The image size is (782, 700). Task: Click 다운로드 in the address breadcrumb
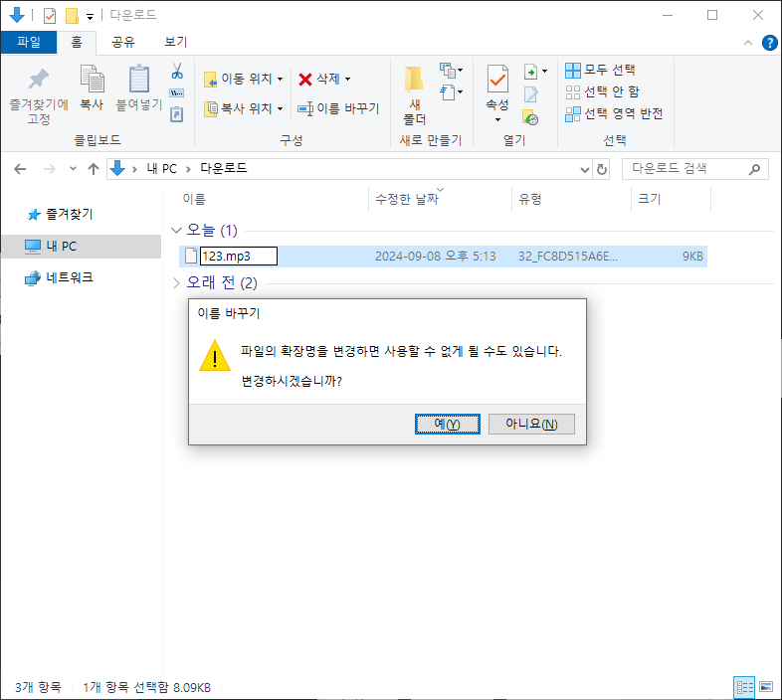[x=224, y=168]
